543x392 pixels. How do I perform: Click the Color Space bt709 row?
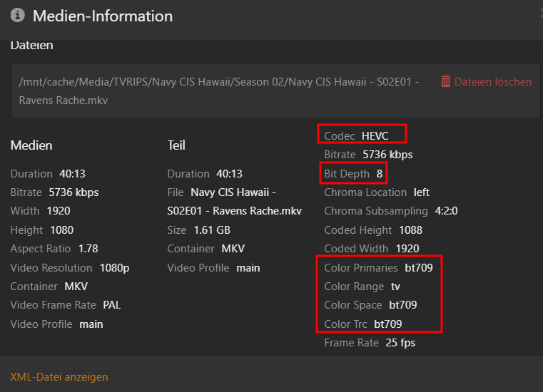click(370, 305)
